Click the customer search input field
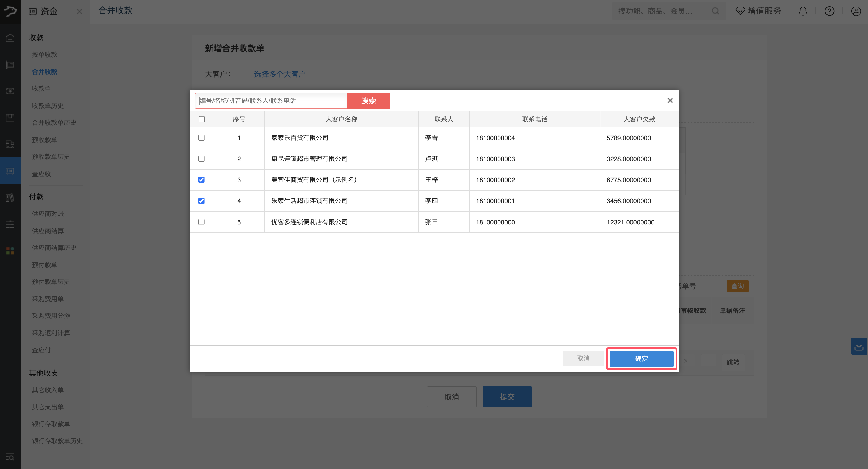Screen dimensions: 868x469 point(271,101)
